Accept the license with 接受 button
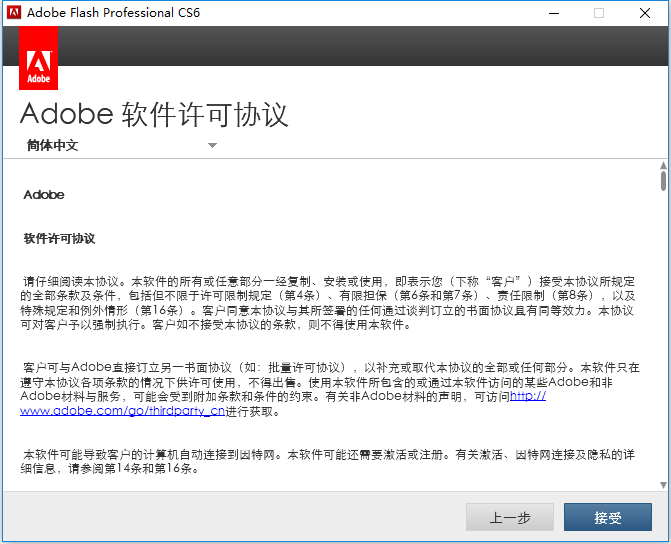Image resolution: width=671 pixels, height=544 pixels. 608,518
